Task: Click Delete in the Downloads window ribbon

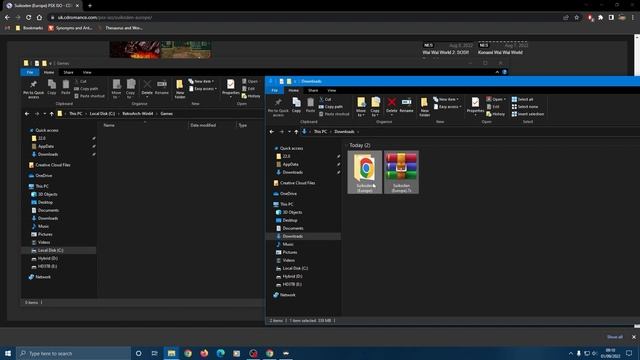Action: tap(391, 105)
